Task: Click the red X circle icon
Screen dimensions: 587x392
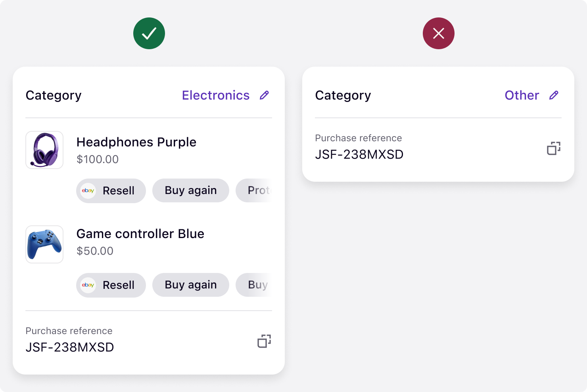Action: [x=439, y=33]
